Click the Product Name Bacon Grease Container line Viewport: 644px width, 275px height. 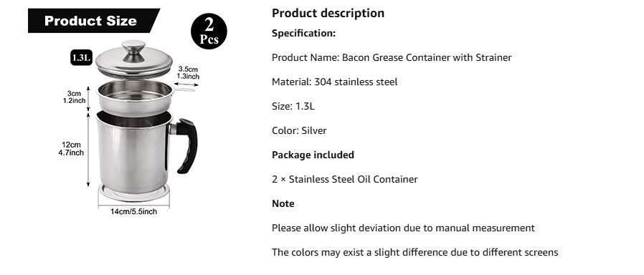[392, 57]
